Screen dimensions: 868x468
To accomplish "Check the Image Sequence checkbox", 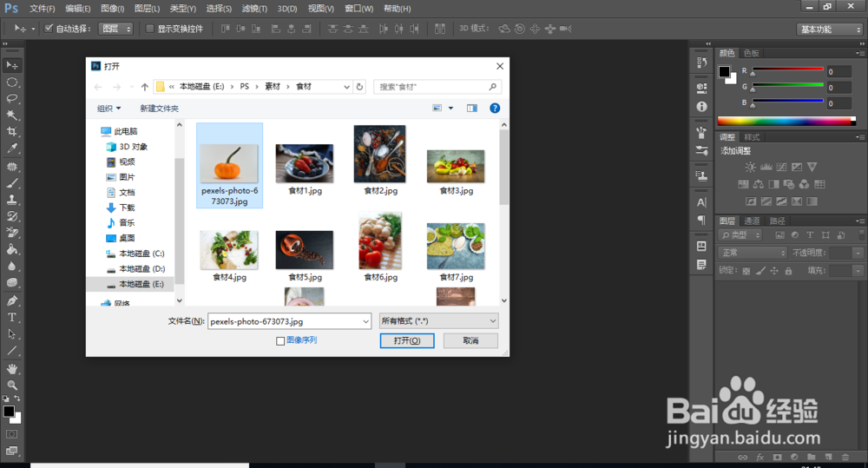I will [280, 340].
